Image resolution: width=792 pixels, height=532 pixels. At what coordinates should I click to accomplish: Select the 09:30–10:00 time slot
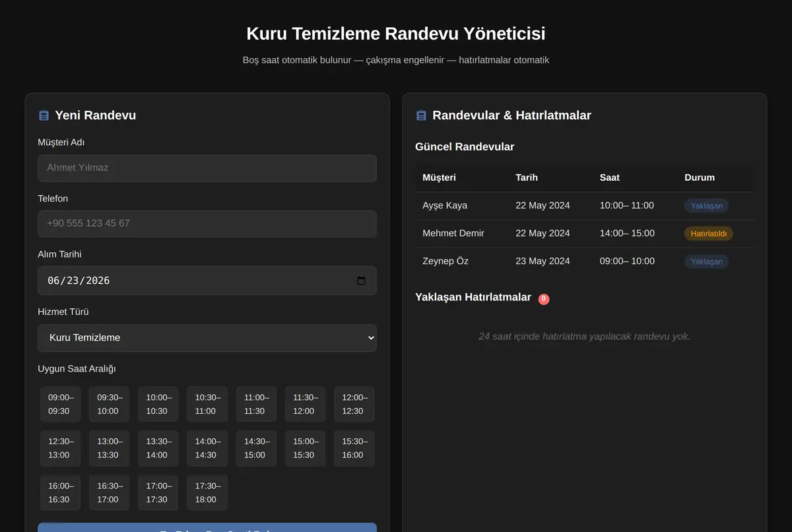[x=109, y=404]
